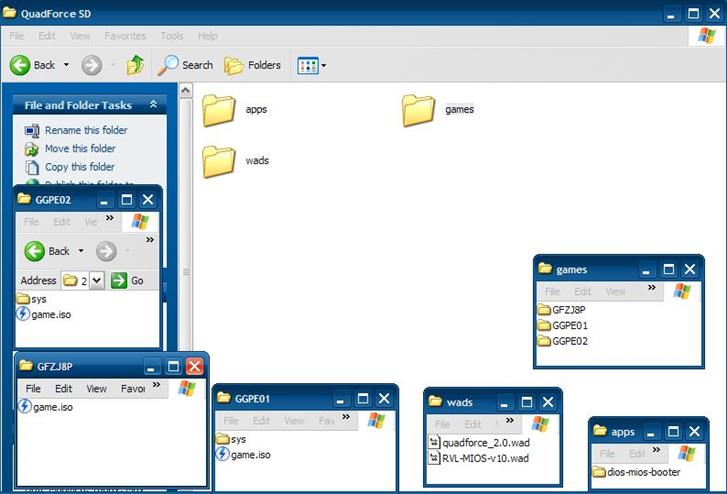Screen dimensions: 727x494
Task: Open Search in QuadForce SD toolbar
Action: coord(185,65)
